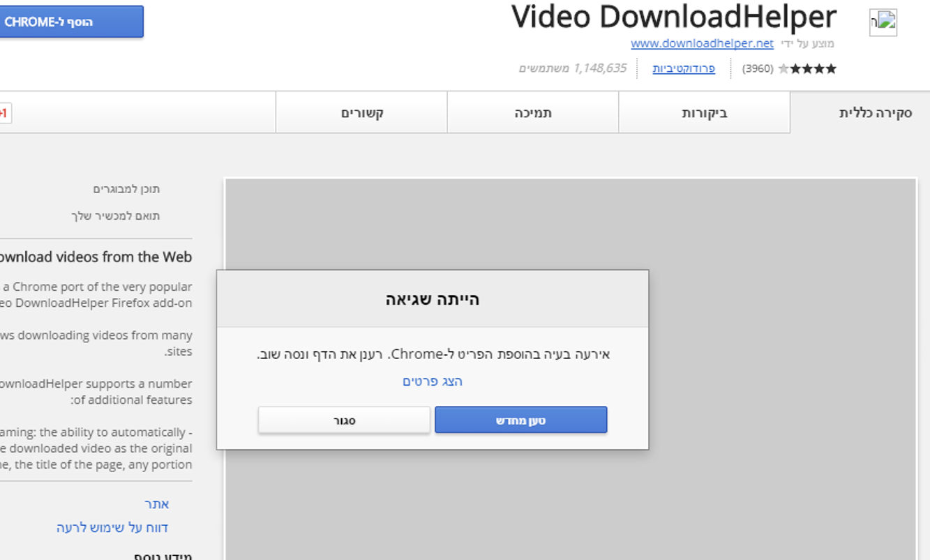Switch to the ביקורות tab
Screen dimensions: 930x560
(705, 113)
